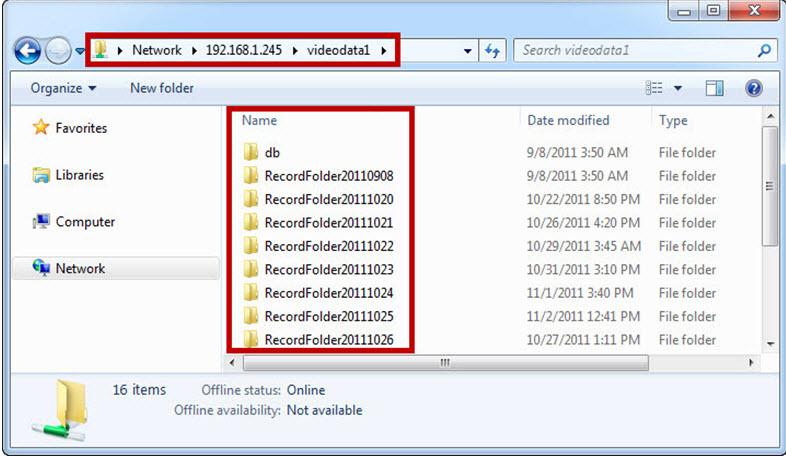
Task: Change view using the view icon
Action: click(x=654, y=88)
